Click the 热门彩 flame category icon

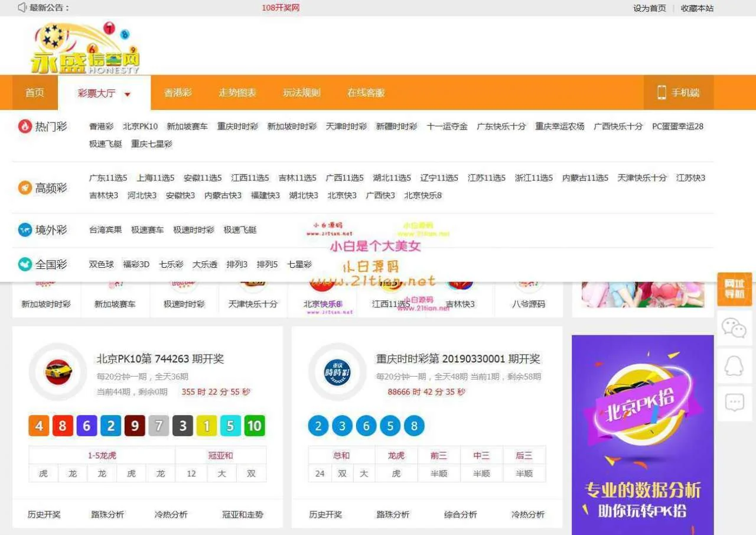click(x=25, y=127)
